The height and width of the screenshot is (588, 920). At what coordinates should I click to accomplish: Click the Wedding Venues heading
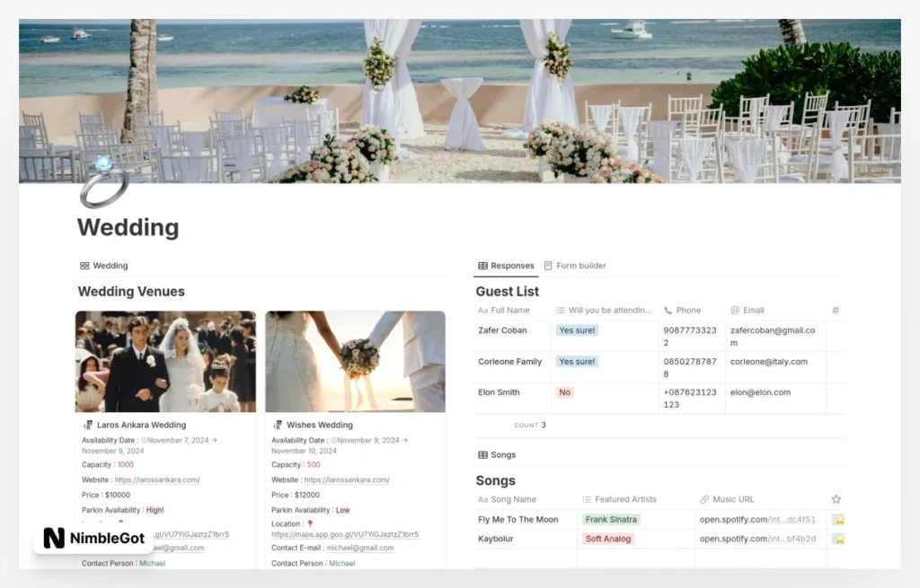click(x=131, y=292)
